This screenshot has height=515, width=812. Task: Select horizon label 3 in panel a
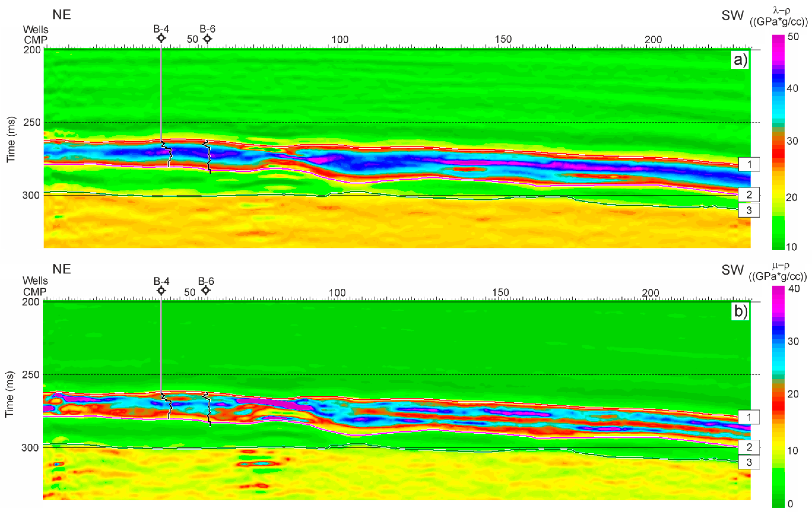749,210
